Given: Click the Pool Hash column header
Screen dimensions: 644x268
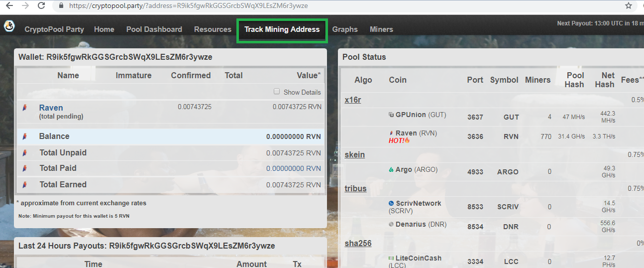Looking at the screenshot, I should pyautogui.click(x=574, y=80).
